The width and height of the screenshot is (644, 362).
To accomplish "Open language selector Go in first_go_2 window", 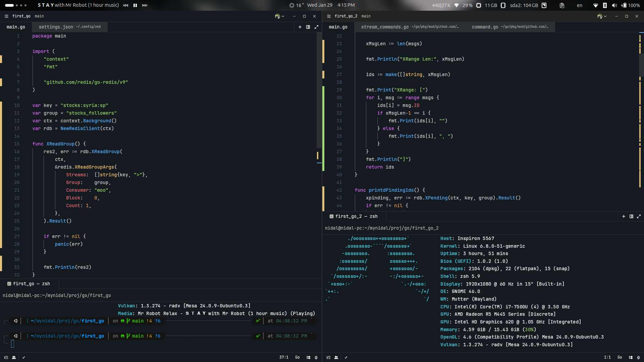I will 620,358.
